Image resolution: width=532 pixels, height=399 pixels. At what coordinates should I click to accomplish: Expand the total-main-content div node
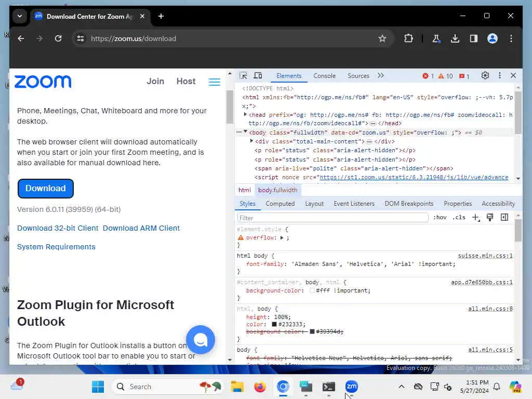point(251,141)
